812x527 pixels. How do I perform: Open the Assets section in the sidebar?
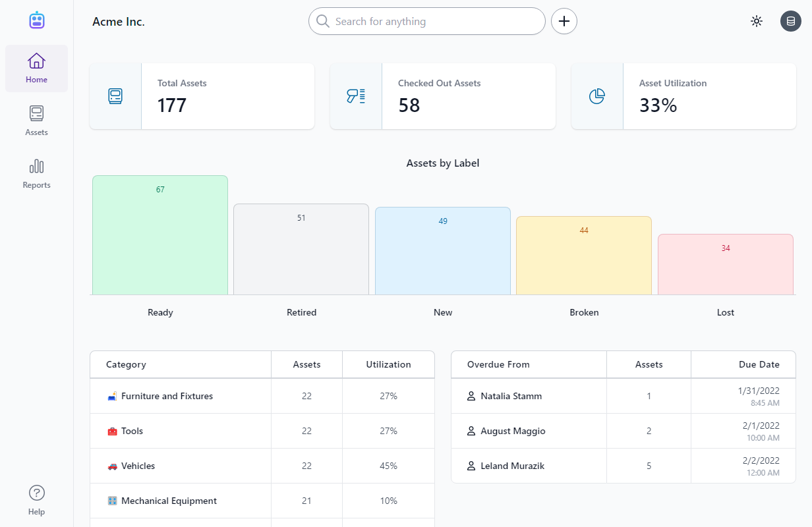coord(36,121)
